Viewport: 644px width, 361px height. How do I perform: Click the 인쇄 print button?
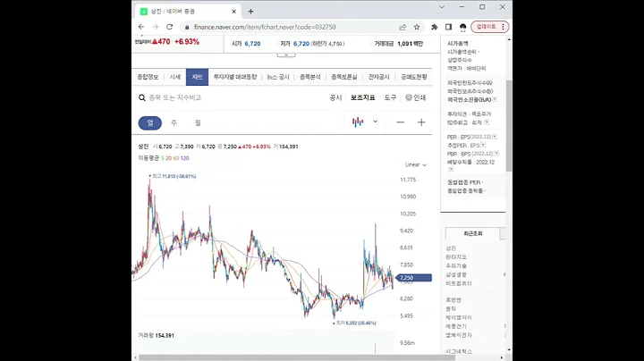point(416,97)
